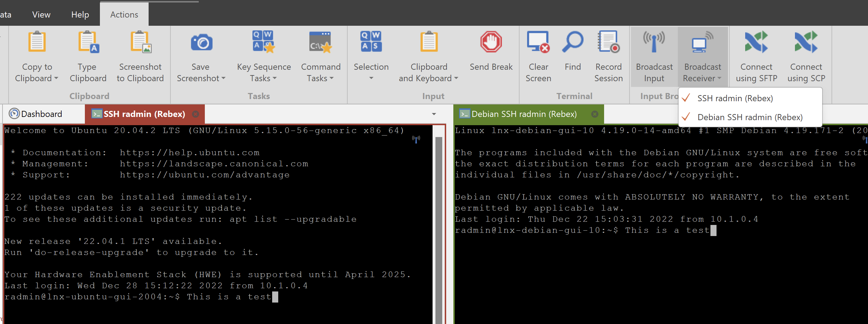Open the Help menu

point(80,15)
